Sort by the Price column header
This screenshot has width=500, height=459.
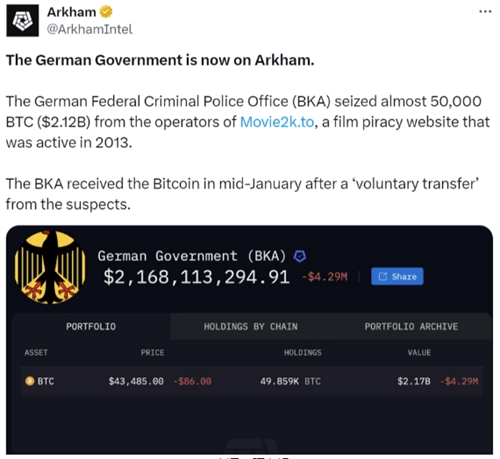152,352
